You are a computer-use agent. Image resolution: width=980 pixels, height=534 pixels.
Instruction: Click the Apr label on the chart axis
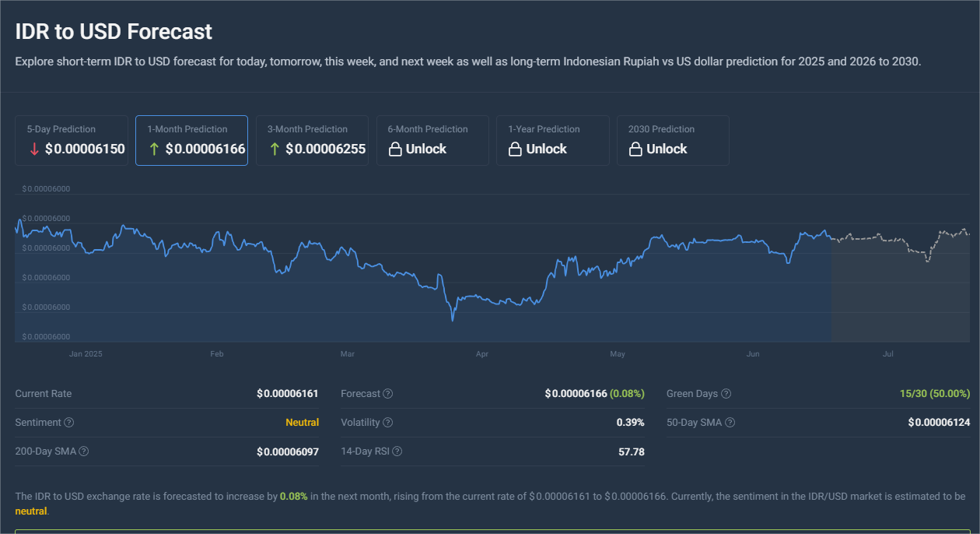482,354
